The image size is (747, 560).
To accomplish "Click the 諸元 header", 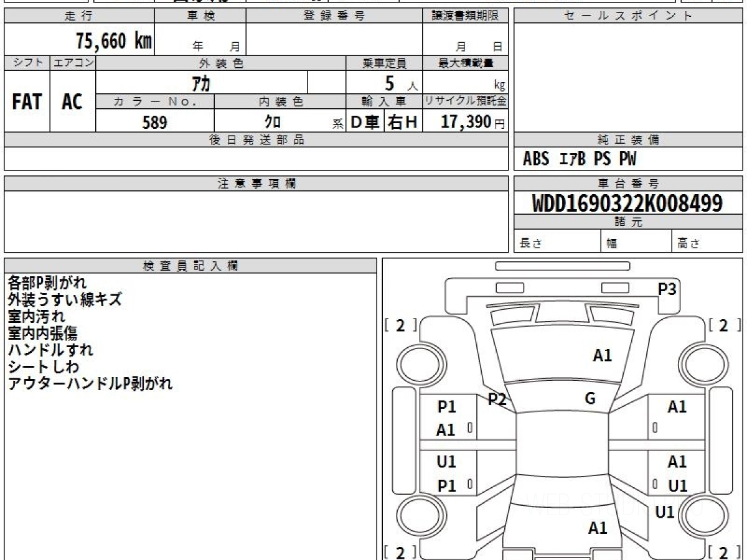I will (x=628, y=222).
